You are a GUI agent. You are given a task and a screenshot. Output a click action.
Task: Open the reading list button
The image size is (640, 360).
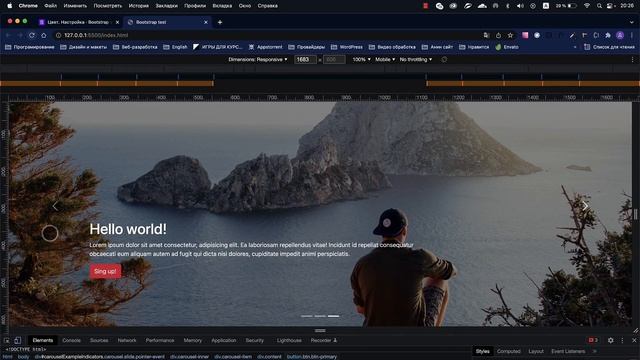609,47
